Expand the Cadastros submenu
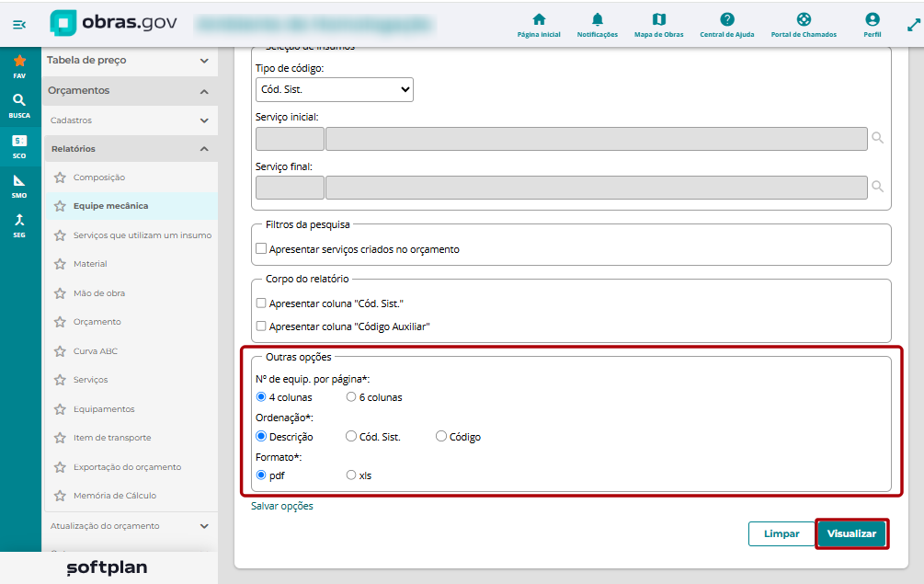 (x=130, y=120)
